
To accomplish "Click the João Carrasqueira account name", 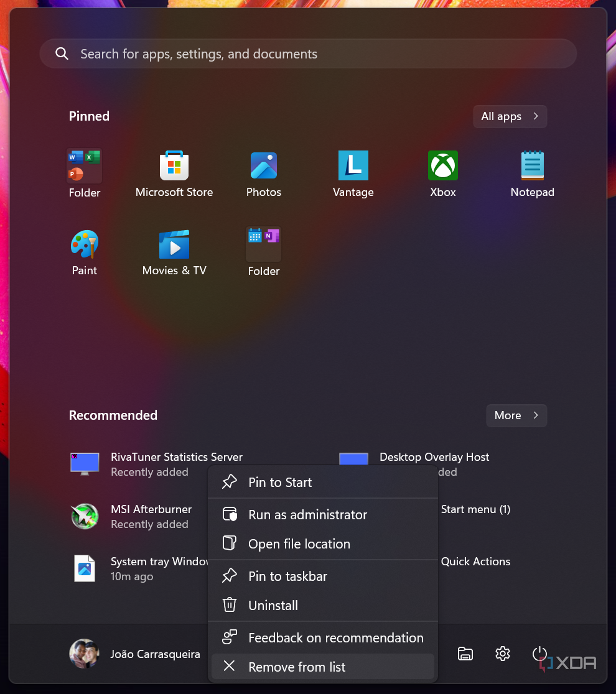I will pyautogui.click(x=155, y=654).
